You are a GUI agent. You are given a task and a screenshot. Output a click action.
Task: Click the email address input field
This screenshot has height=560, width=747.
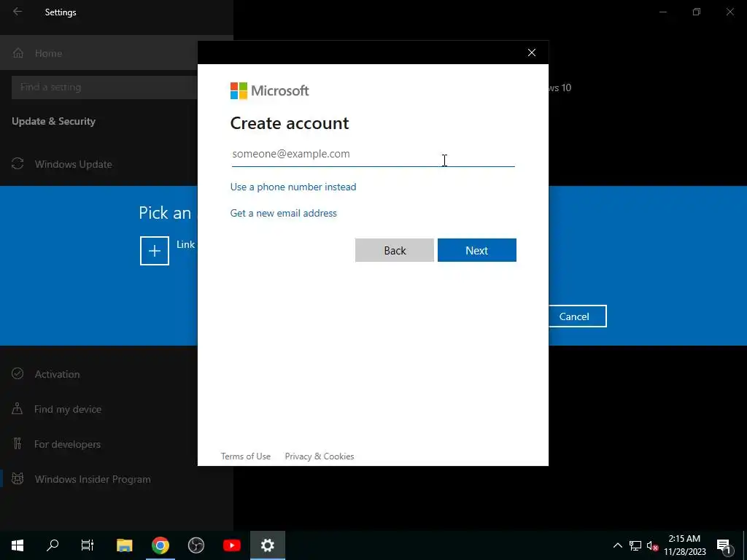pos(373,155)
